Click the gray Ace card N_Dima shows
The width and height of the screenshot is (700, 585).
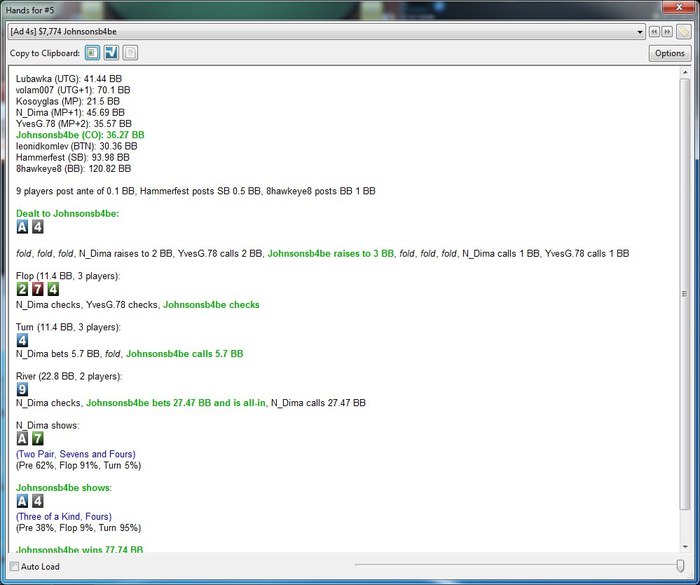pos(22,439)
